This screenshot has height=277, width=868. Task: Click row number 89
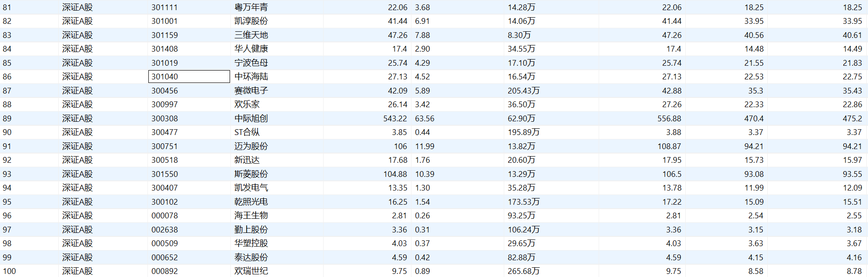coord(7,119)
